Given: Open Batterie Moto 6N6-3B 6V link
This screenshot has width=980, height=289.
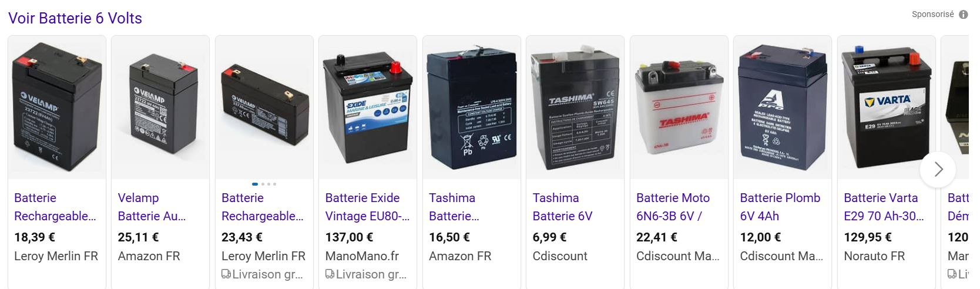Looking at the screenshot, I should click(x=673, y=207).
